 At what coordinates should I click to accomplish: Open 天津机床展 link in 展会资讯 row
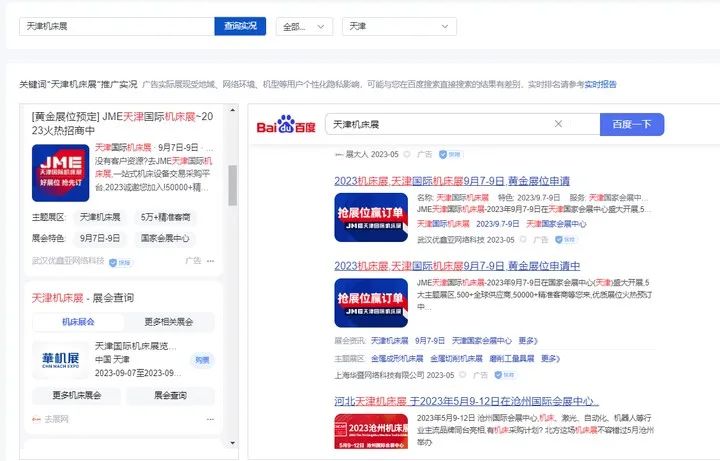389,341
